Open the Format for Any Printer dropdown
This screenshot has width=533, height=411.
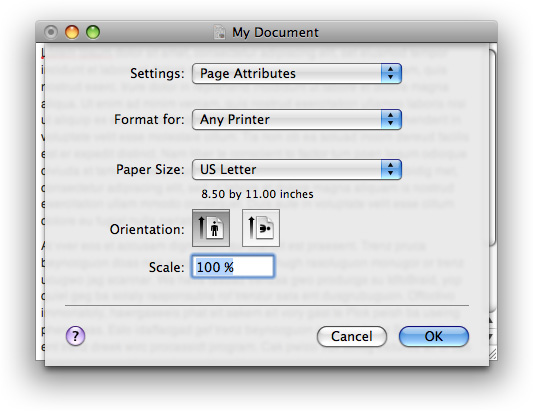click(x=297, y=119)
